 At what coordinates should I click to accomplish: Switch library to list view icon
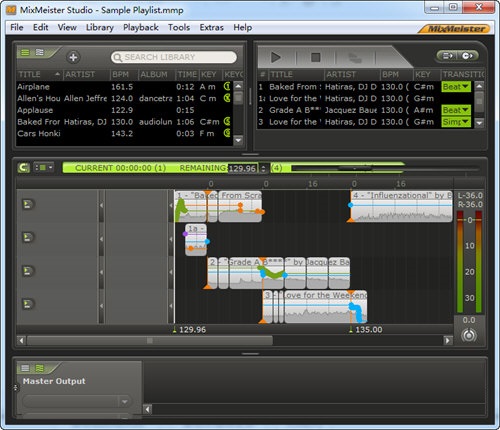25,52
